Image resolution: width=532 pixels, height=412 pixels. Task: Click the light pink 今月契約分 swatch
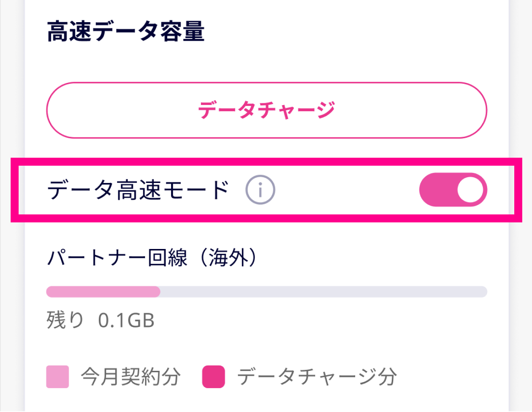click(x=58, y=377)
